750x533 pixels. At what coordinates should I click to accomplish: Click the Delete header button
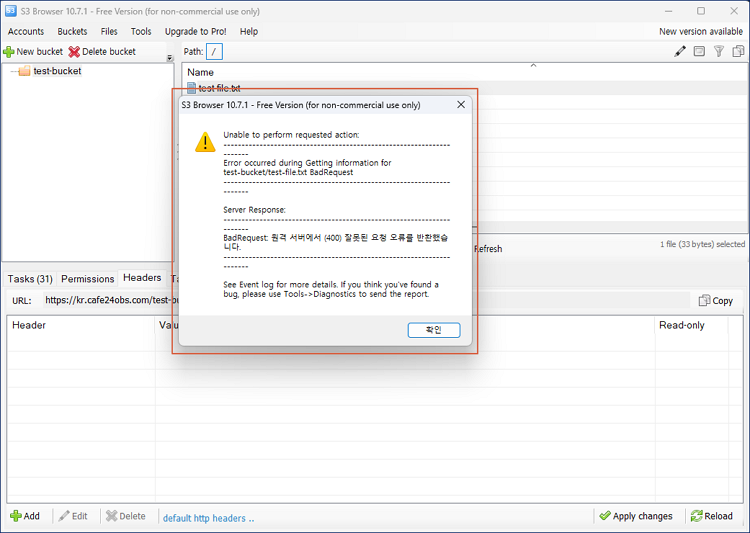click(126, 516)
